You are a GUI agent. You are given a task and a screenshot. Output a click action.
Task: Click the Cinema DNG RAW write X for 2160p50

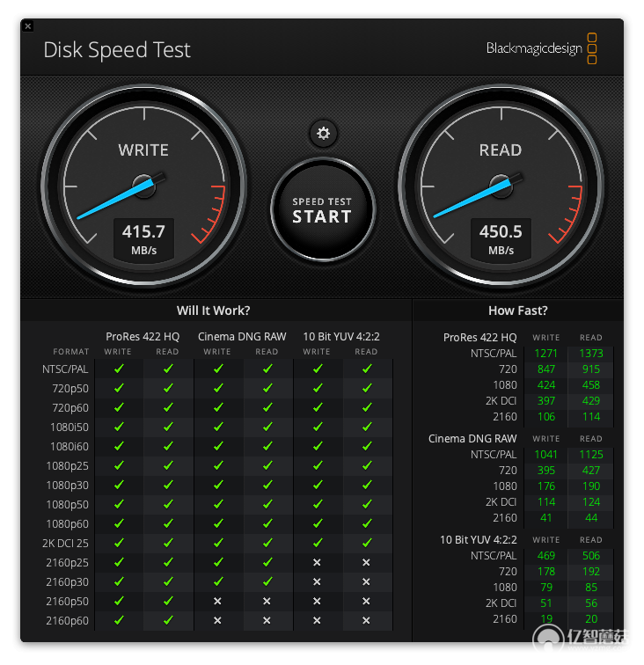[x=217, y=601]
